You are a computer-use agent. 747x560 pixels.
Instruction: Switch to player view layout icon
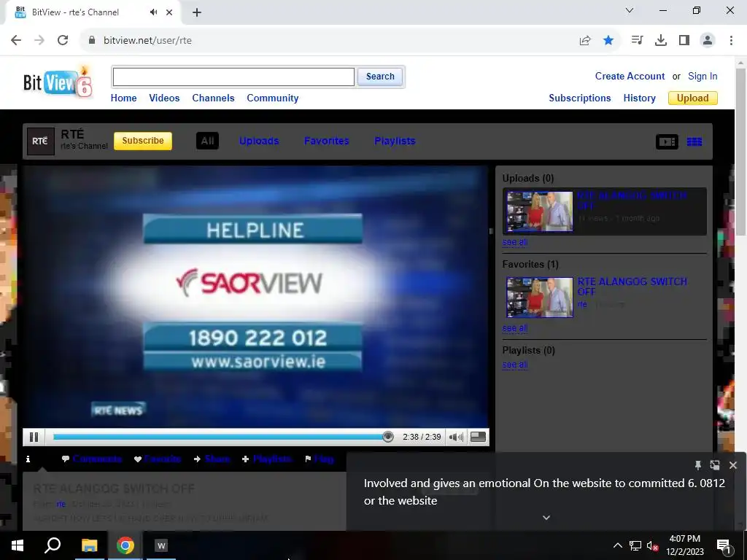point(667,141)
